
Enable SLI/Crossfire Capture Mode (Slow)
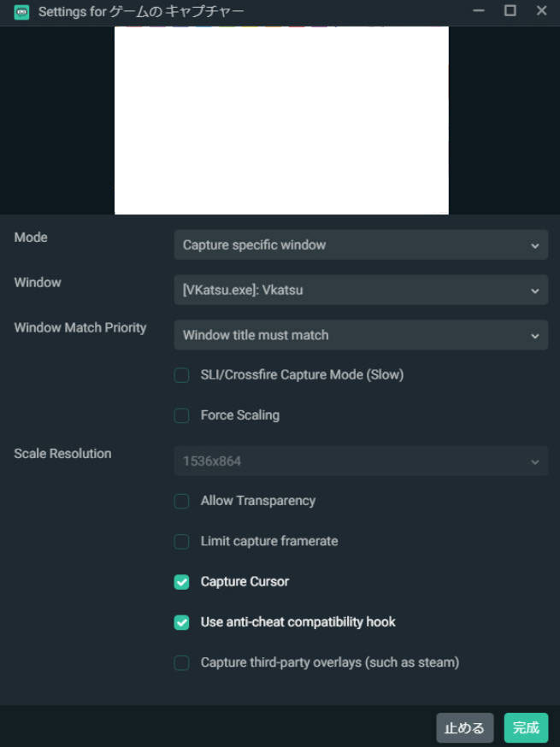[181, 374]
